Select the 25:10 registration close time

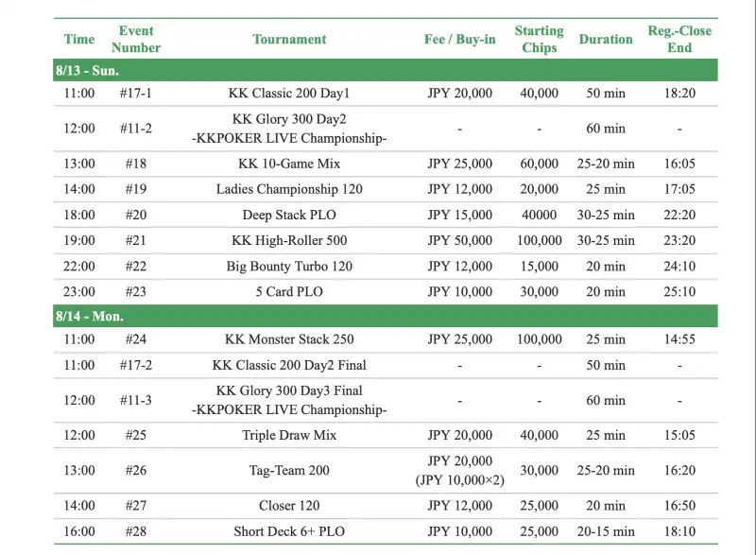679,291
